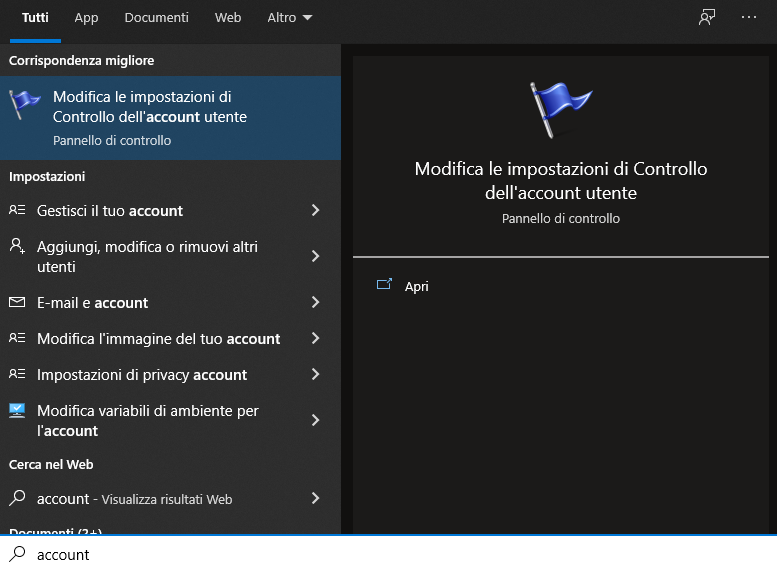
Task: Open 'Gestisci il tuo account' setting
Action: click(170, 211)
